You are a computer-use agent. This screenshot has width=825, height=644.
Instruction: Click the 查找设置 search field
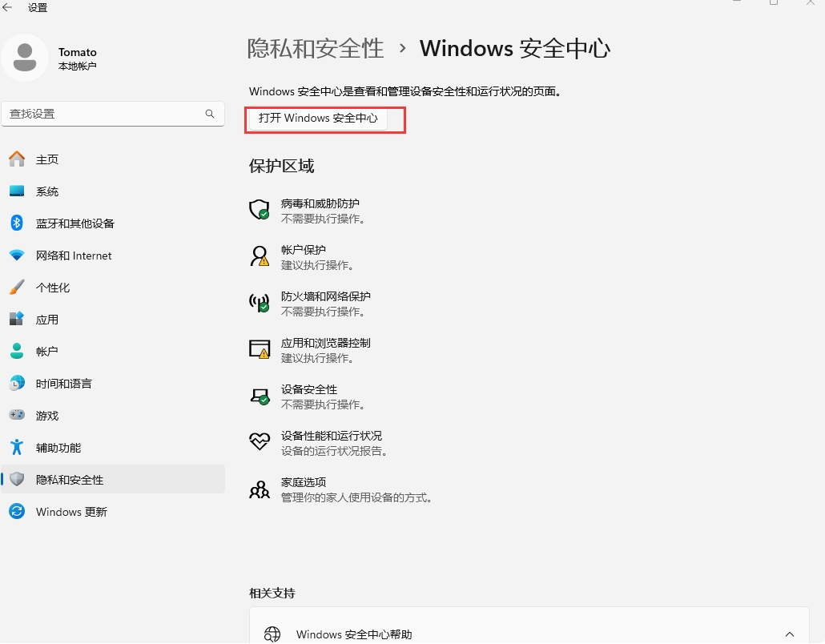tap(113, 114)
